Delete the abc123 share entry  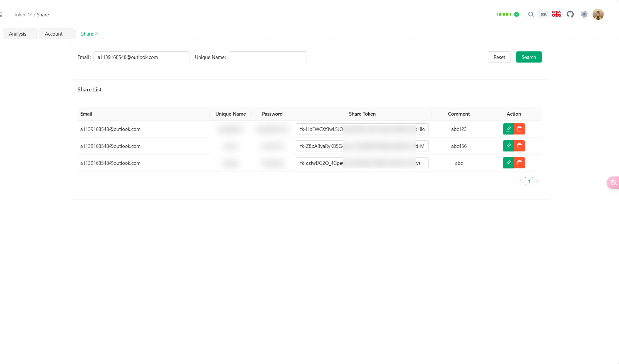[519, 129]
